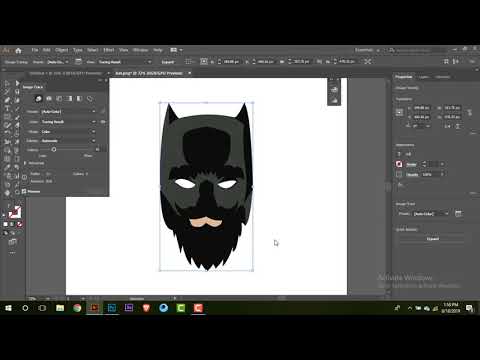Open the Object menu
480x360 pixels.
coord(62,50)
